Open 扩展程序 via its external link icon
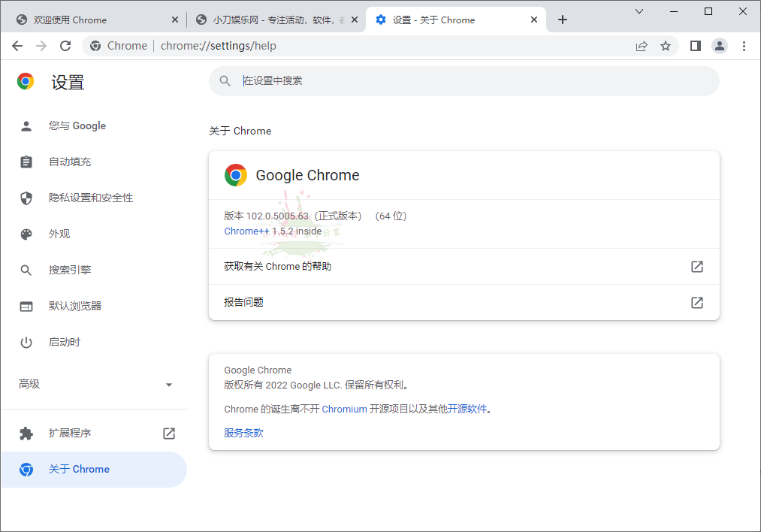 coord(168,433)
